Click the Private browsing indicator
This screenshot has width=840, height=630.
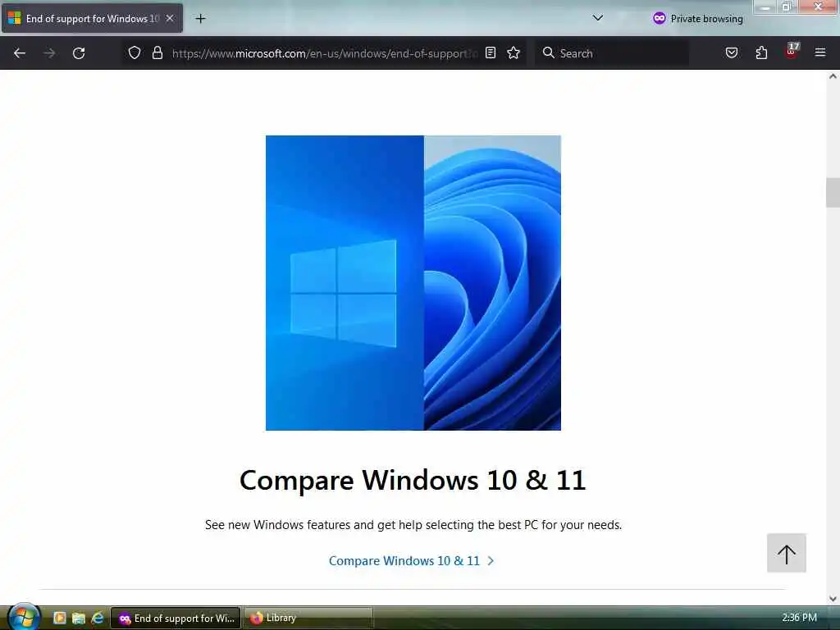[697, 19]
